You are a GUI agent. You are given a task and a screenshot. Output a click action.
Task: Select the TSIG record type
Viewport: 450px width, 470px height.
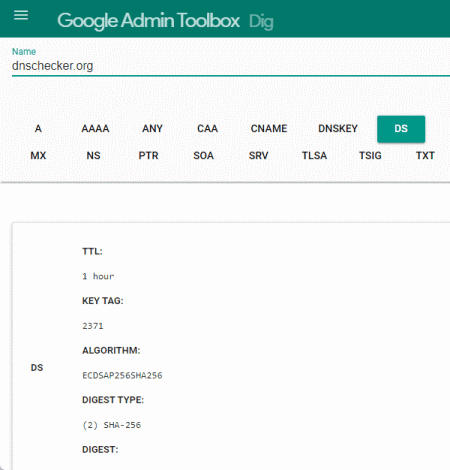[x=370, y=156]
